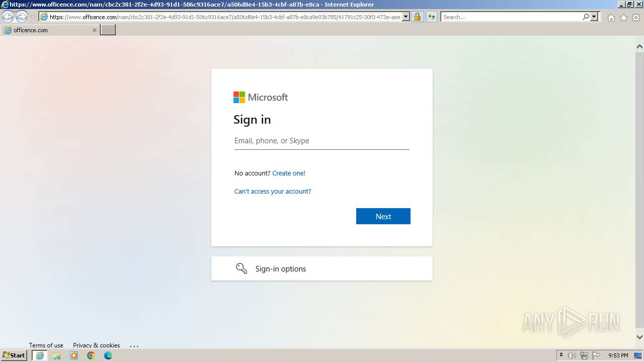This screenshot has width=644, height=362.
Task: Click the Create one! link
Action: pyautogui.click(x=289, y=173)
